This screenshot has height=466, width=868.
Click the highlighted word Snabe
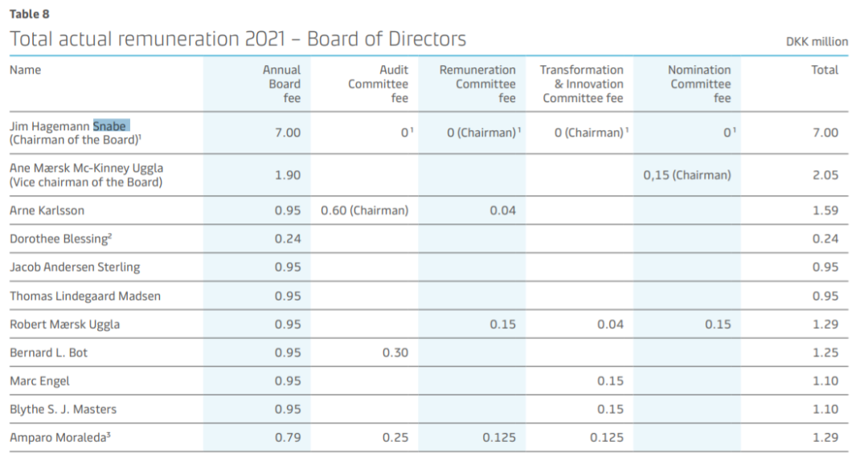click(110, 126)
